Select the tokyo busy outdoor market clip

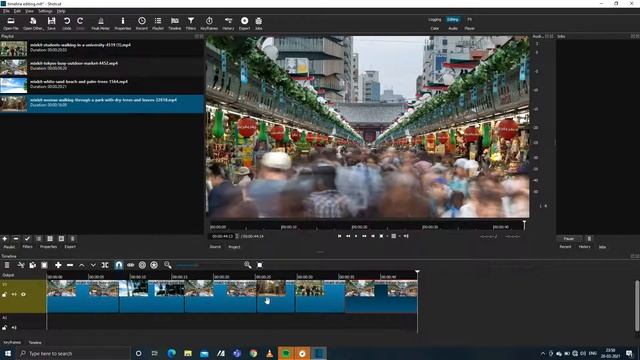coord(102,67)
